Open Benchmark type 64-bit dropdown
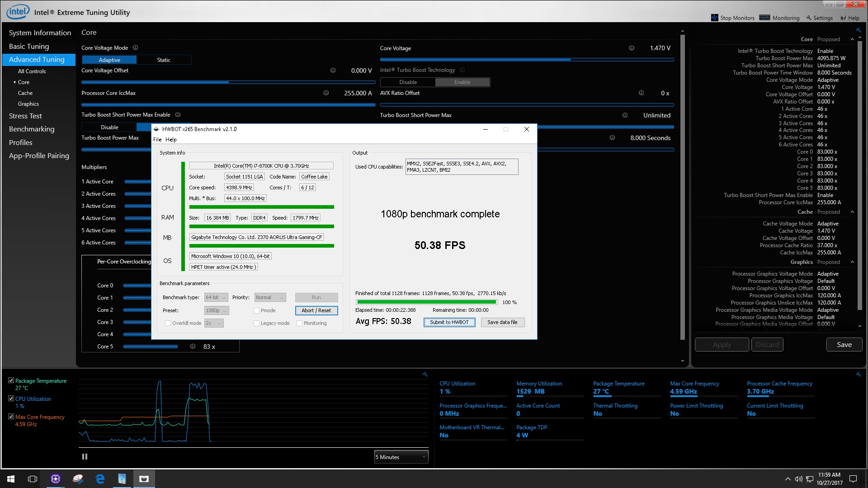Image resolution: width=868 pixels, height=488 pixels. 216,297
